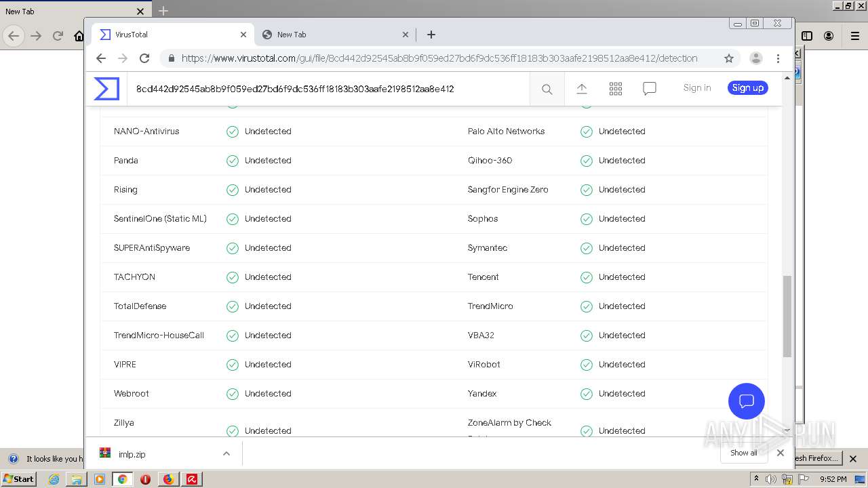Viewport: 868px width, 488px height.
Task: Click Palo Alto Networks engine name
Action: coord(506,131)
